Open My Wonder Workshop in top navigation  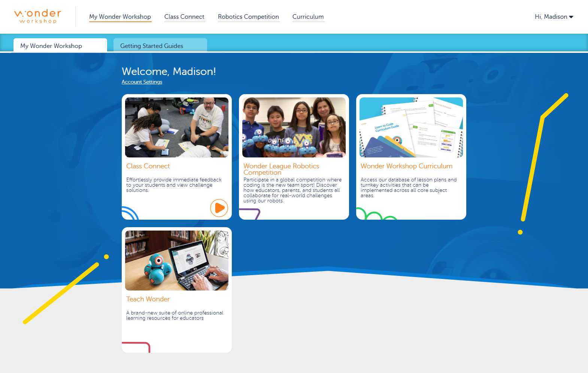click(x=120, y=16)
